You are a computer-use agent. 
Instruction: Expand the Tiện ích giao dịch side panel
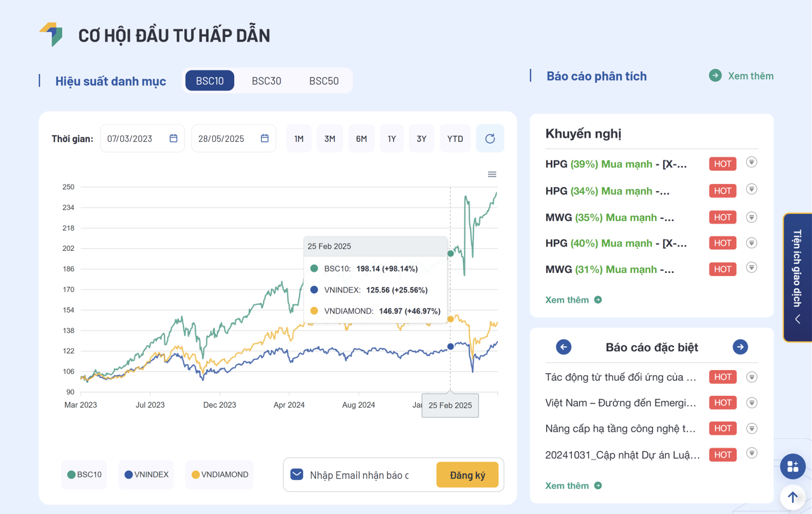798,277
